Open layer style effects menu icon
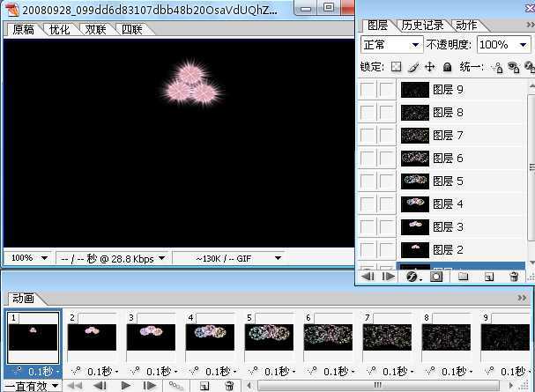This screenshot has width=535, height=392. [x=411, y=277]
